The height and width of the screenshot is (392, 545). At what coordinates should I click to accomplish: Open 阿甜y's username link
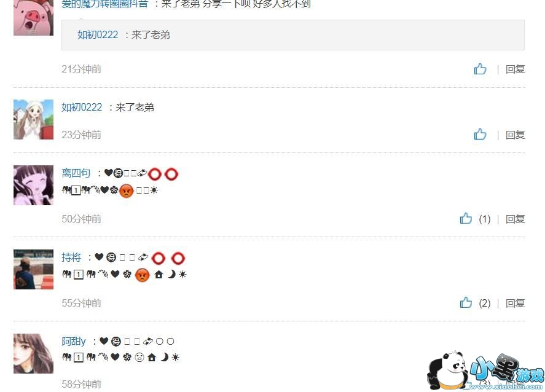tap(74, 341)
